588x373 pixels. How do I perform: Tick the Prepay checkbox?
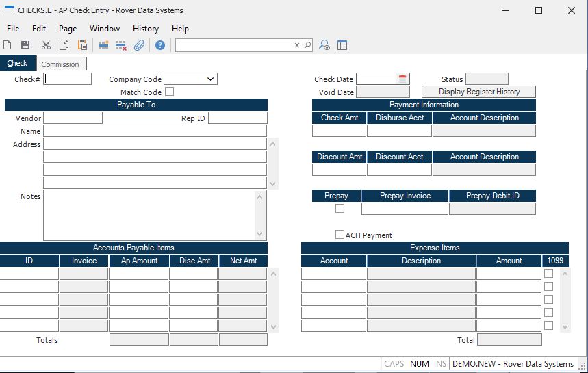pos(340,209)
